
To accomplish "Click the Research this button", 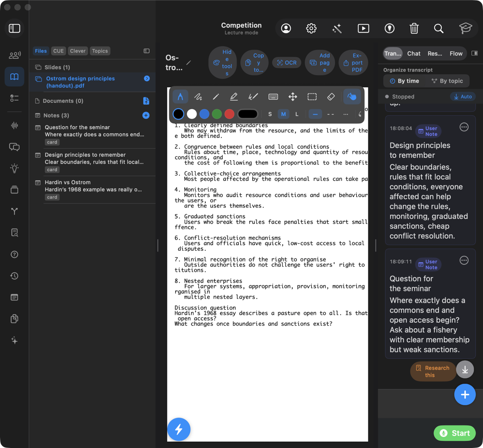I will coord(433,372).
